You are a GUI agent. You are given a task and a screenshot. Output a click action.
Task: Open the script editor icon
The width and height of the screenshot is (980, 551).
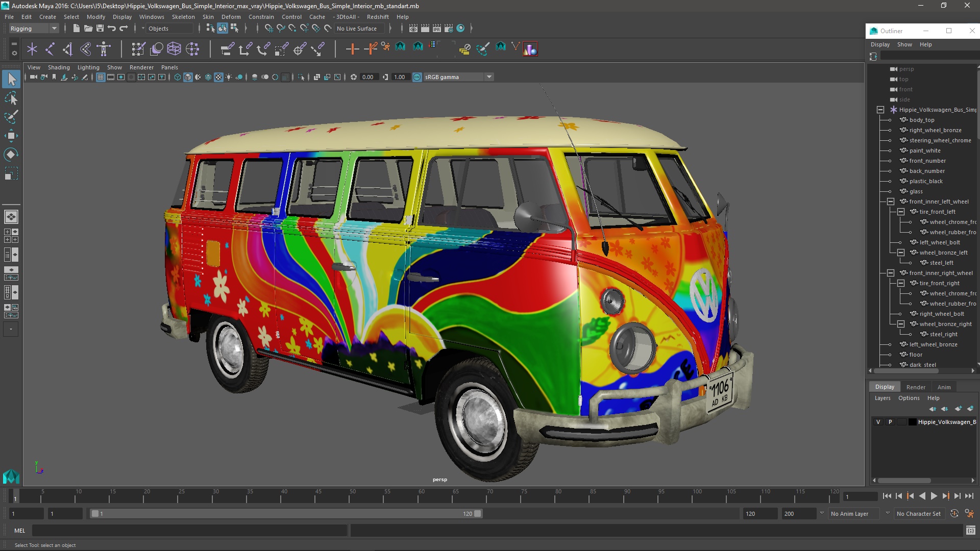click(x=970, y=531)
